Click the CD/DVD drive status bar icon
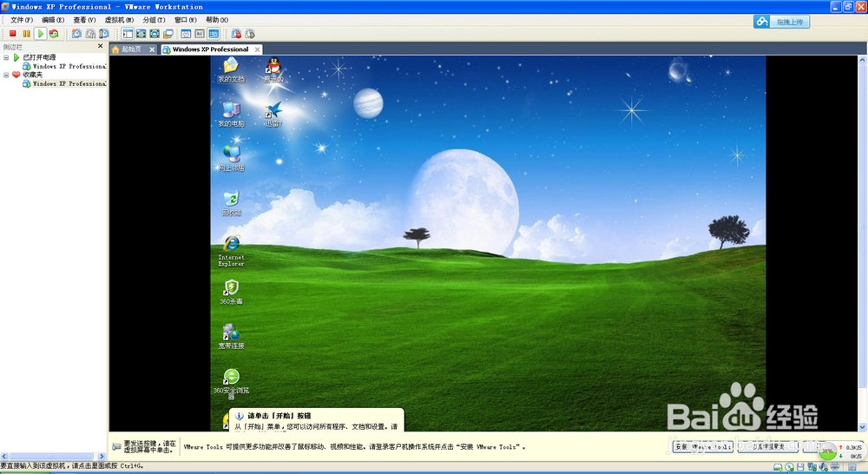Image resolution: width=868 pixels, height=474 pixels. click(789, 467)
